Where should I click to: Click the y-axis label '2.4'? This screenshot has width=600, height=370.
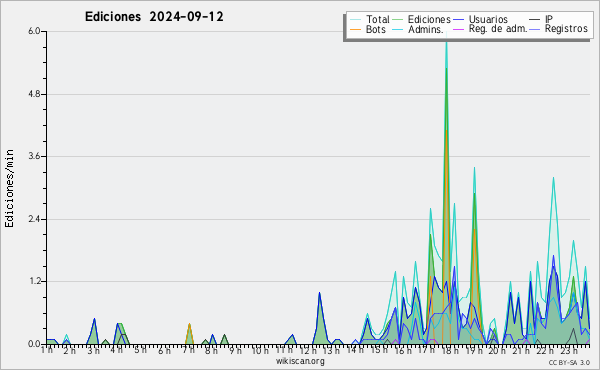coord(34,219)
